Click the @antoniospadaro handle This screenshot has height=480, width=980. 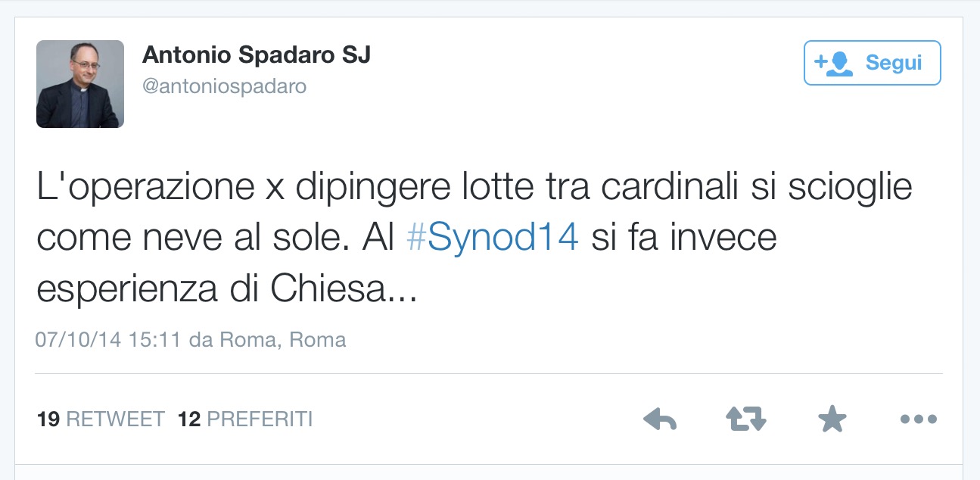[x=225, y=86]
